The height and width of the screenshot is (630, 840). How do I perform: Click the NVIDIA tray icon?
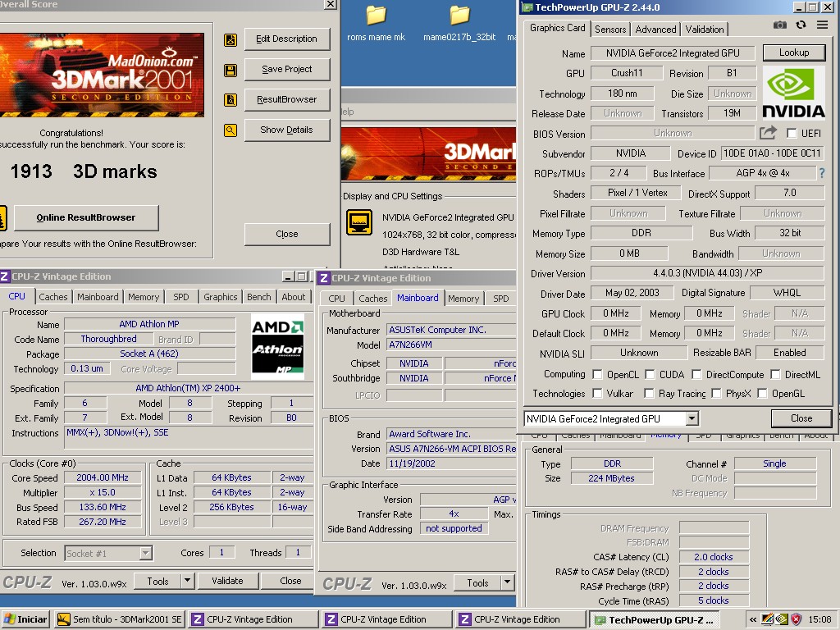pos(782,620)
